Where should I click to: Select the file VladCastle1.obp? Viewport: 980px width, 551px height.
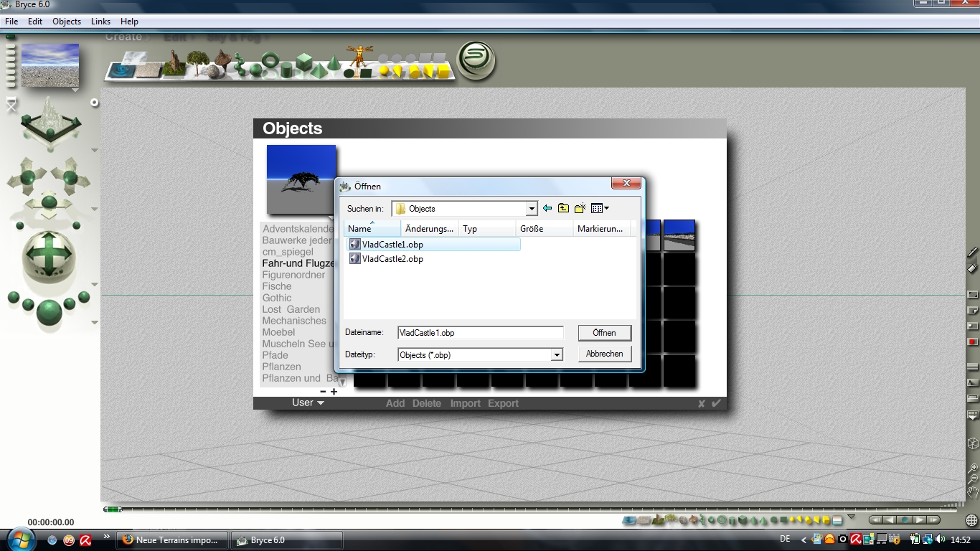(434, 245)
